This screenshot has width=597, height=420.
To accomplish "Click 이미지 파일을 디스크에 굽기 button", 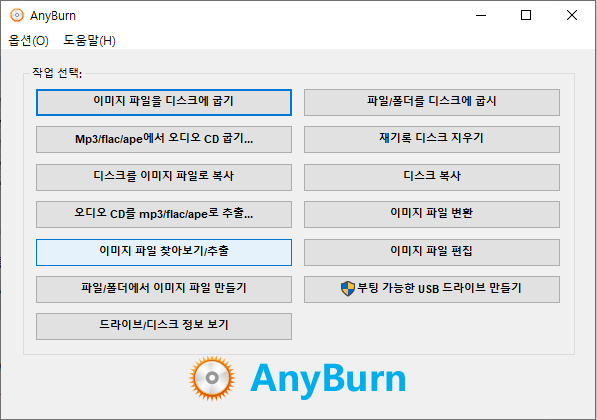I will 164,102.
